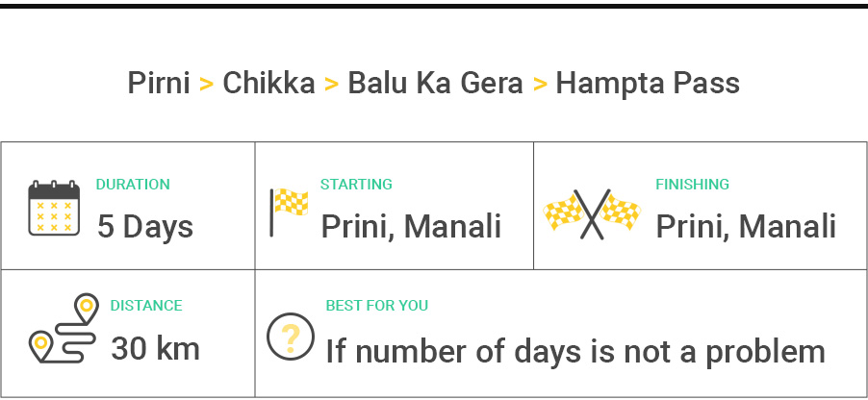868x400 pixels.
Task: Click the green STARTING label
Action: [x=356, y=185]
